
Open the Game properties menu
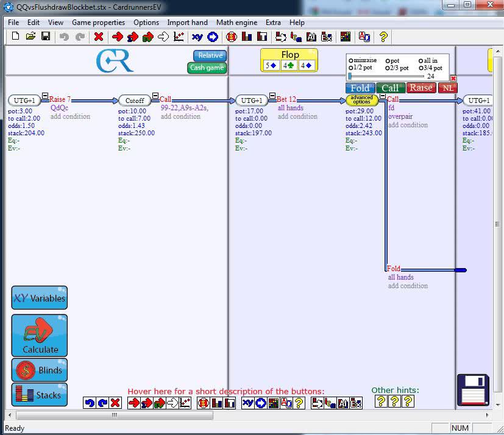[x=98, y=23]
